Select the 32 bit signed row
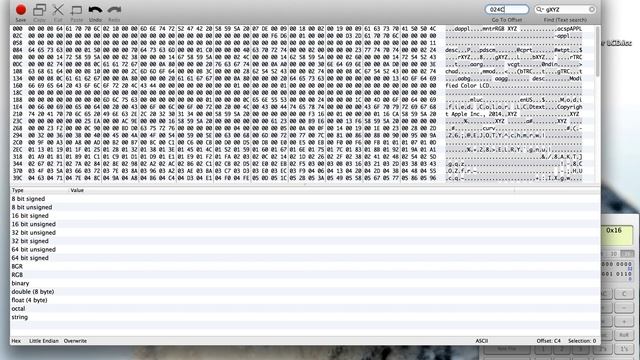This screenshot has width=640, height=360. point(305,241)
